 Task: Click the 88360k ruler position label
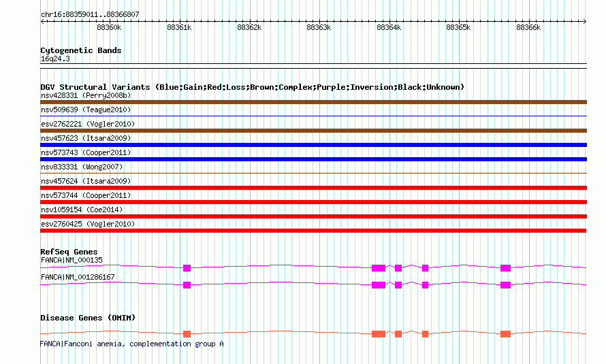(x=109, y=27)
